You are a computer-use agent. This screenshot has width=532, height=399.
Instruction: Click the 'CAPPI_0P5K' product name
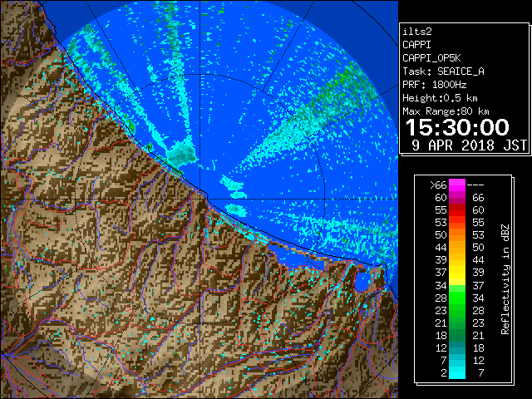pos(431,58)
